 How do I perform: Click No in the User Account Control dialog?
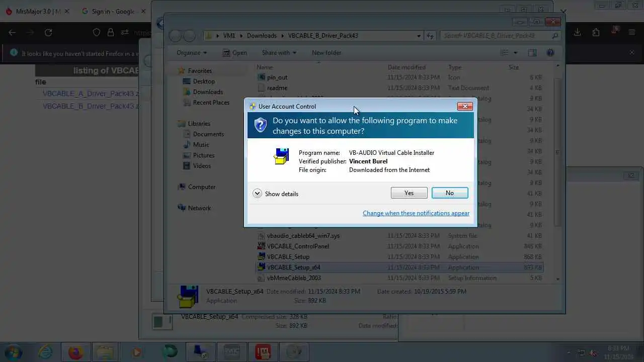tap(450, 193)
